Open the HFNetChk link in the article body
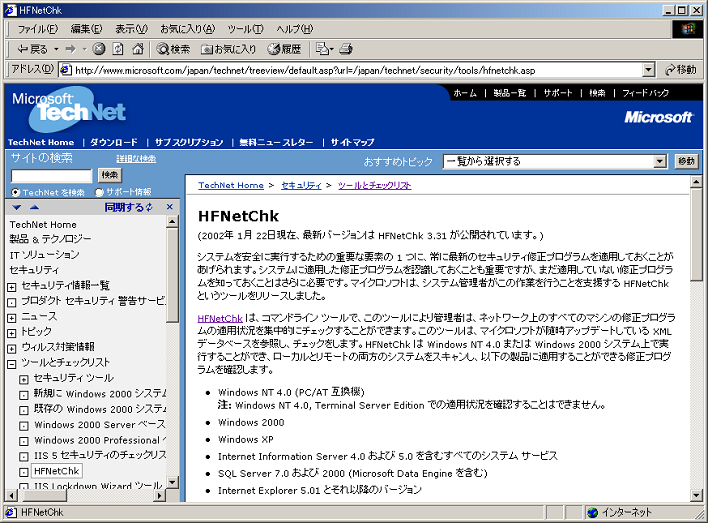The width and height of the screenshot is (708, 523). click(220, 318)
